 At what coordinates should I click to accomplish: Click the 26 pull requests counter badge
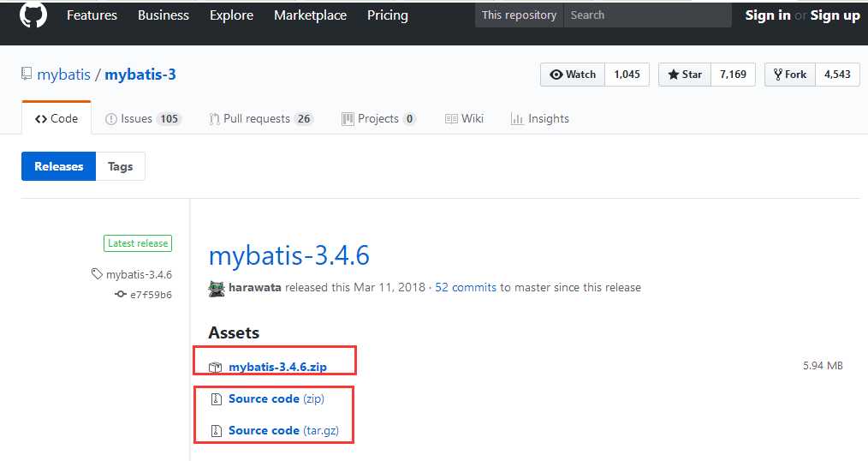coord(303,118)
